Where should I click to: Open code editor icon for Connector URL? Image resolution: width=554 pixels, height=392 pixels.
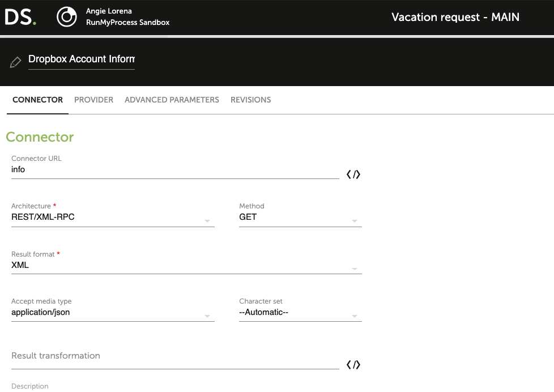[x=353, y=174]
